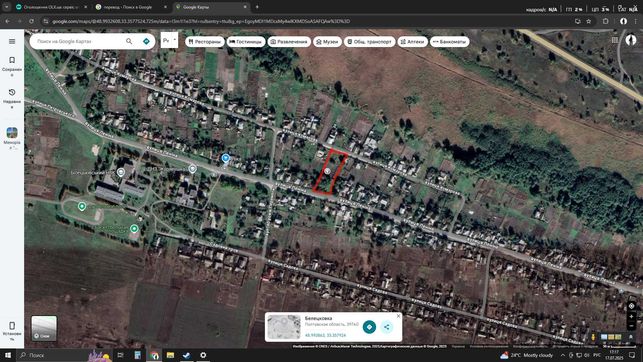Zoom in with the plus button
The height and width of the screenshot is (362, 643).
[x=632, y=316]
